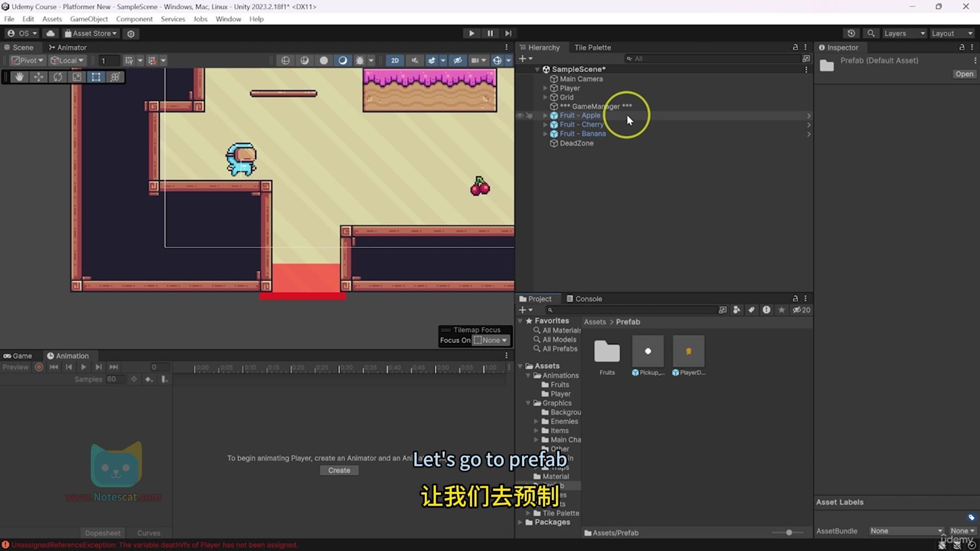This screenshot has width=980, height=551.
Task: Expand Player object in Hierarchy
Action: pos(545,88)
